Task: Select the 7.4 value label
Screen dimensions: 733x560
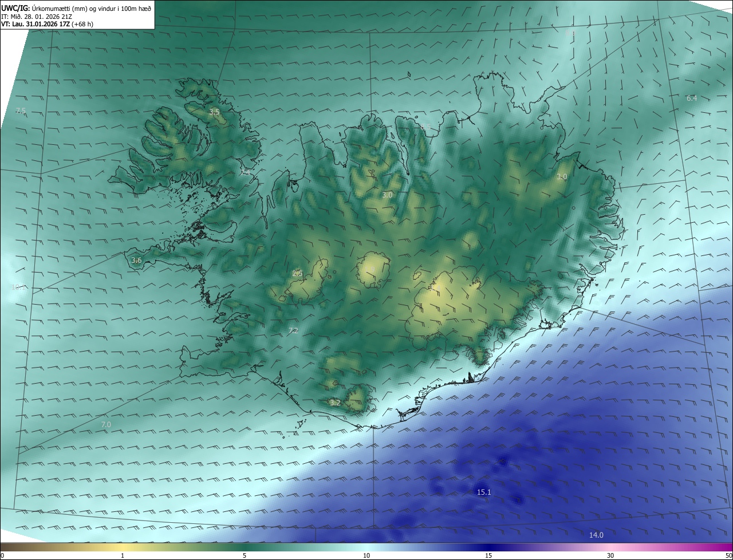Action: 245,172
